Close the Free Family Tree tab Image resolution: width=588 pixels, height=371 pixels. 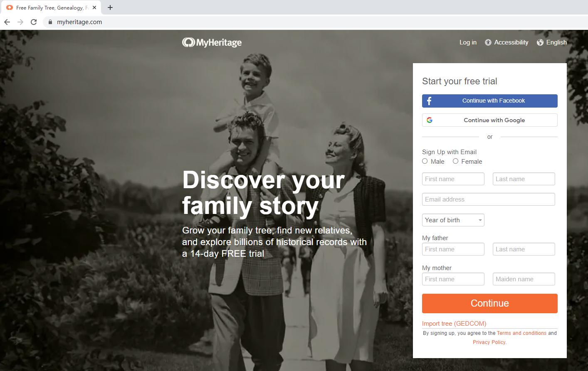tap(94, 7)
